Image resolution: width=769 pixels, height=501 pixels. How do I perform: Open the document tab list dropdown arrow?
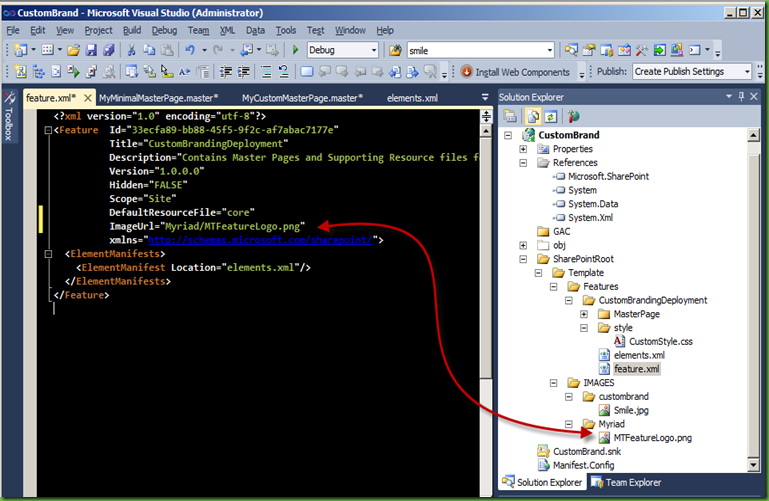point(485,98)
